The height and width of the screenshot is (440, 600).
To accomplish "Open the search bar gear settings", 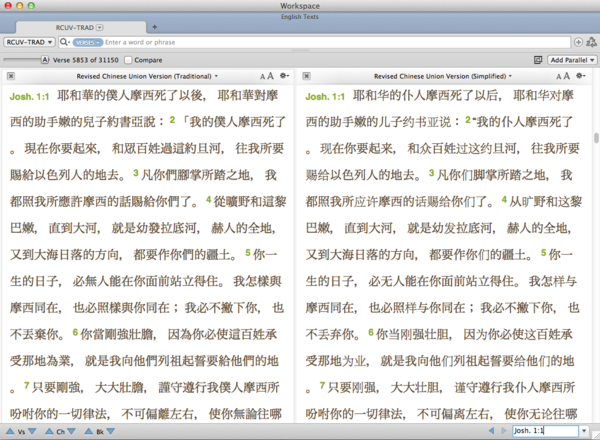I will tap(592, 42).
